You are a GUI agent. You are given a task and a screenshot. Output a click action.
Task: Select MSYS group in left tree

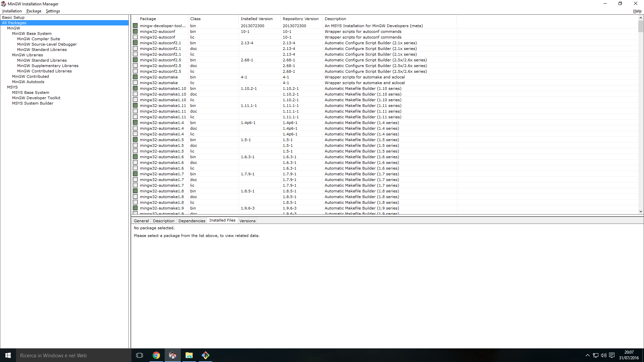pyautogui.click(x=12, y=87)
